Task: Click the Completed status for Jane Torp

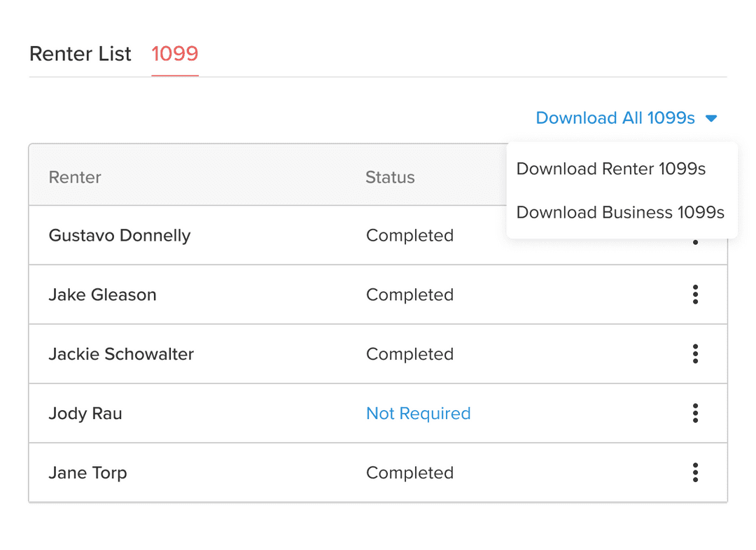Action: 409,473
